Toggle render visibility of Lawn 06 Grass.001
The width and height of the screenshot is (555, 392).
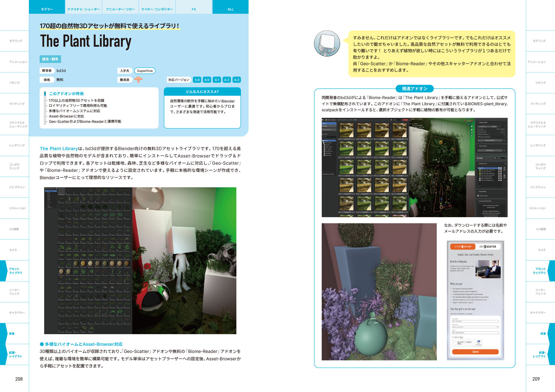coord(501,172)
